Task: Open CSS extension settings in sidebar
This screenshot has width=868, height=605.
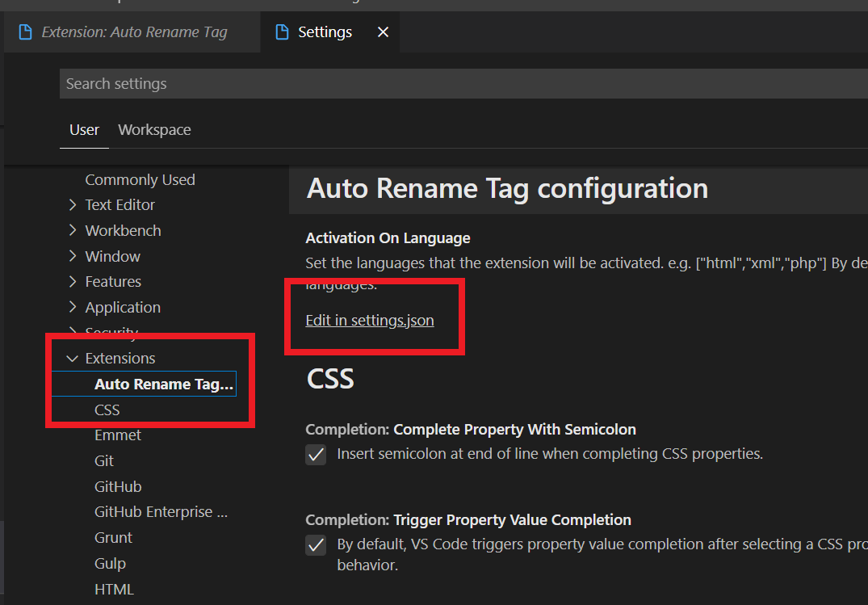Action: (107, 410)
